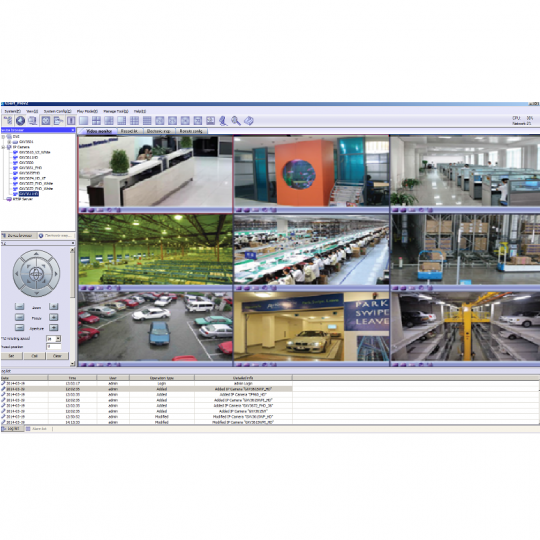Viewport: 540px width, 540px height.
Task: Switch to the Electronic map tab
Action: click(158, 131)
